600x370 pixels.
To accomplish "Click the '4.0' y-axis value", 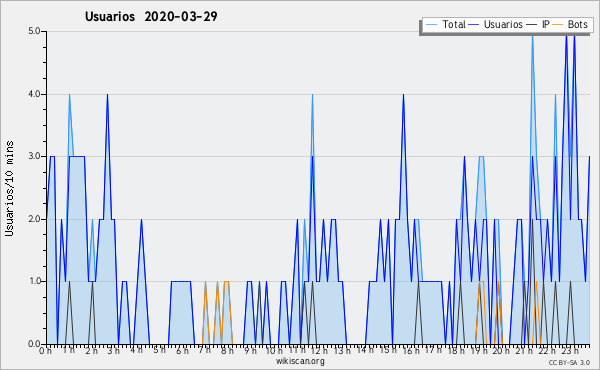I will click(34, 94).
